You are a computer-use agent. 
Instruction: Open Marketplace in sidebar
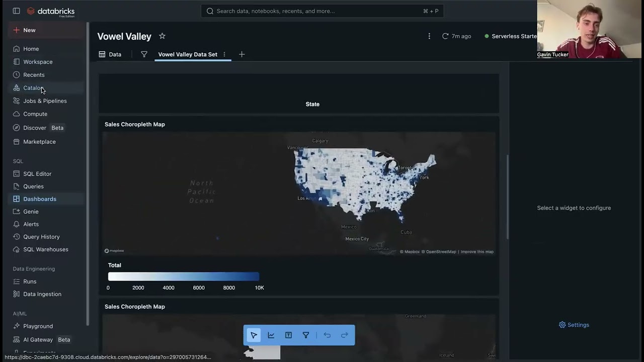[x=47, y=142]
